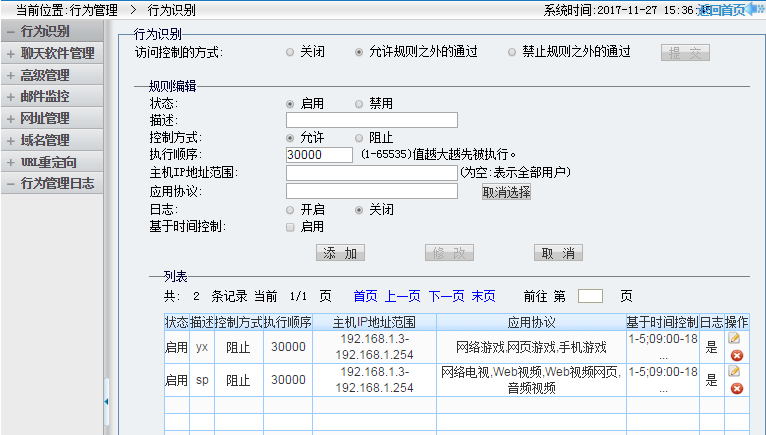
Task: Focus the 描述 input field
Action: [372, 120]
